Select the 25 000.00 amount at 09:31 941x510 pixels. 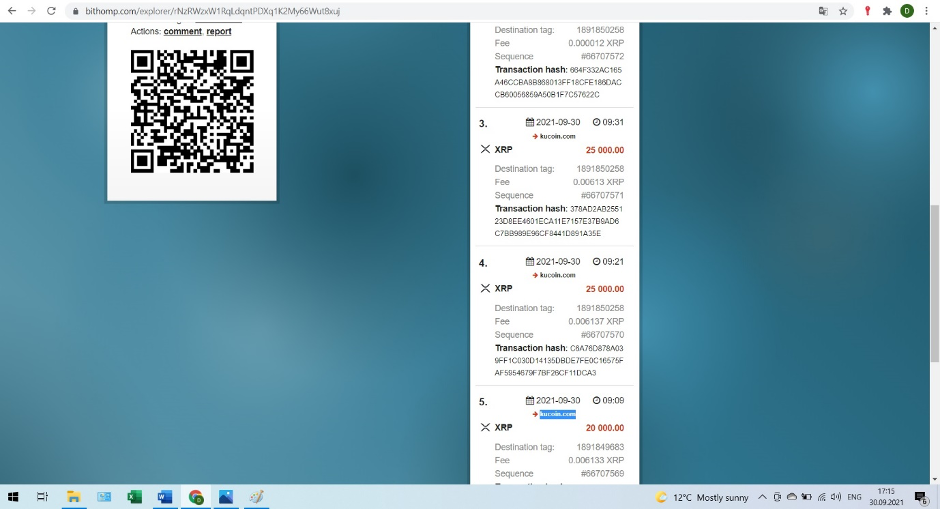coord(604,150)
